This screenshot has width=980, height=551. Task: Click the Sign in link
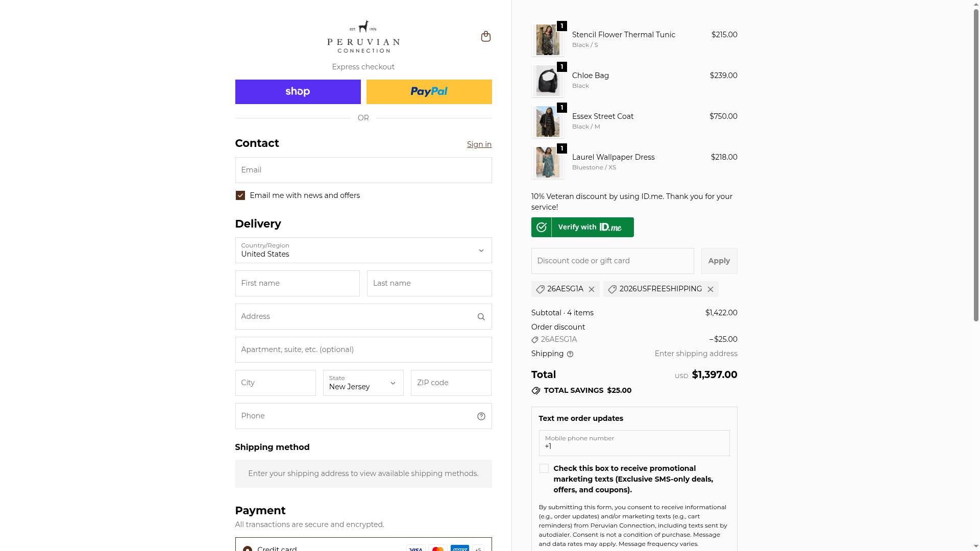[x=479, y=145]
